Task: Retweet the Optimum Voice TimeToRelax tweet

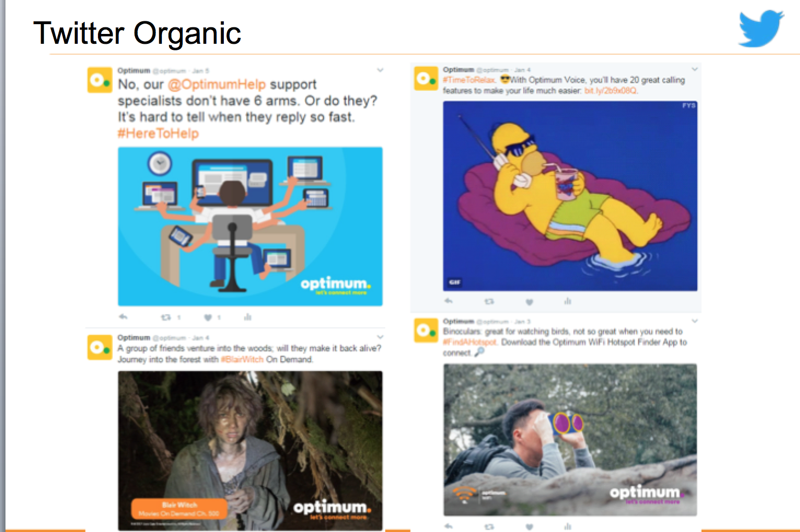Action: coord(489,301)
